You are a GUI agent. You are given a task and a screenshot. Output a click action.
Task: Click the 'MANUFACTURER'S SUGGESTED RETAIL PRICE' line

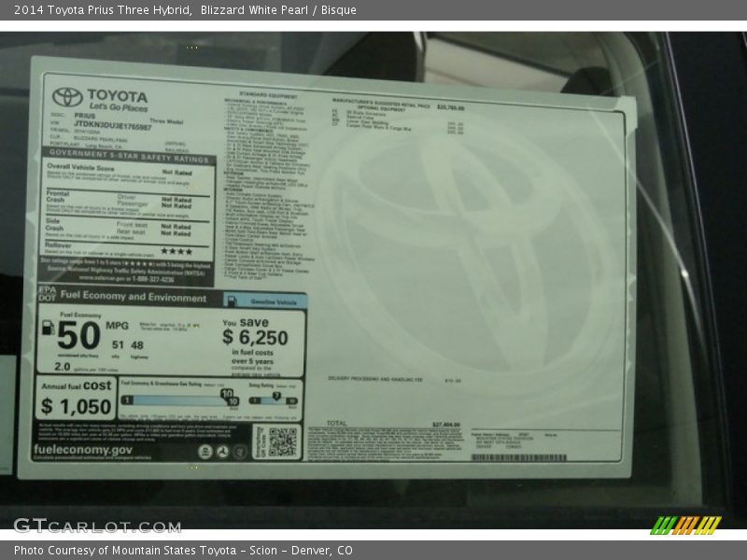coord(381,103)
